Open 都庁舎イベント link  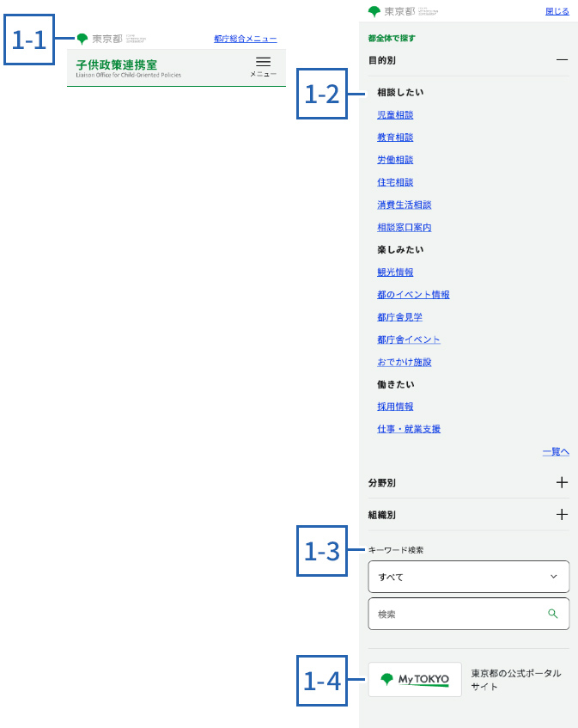[409, 340]
